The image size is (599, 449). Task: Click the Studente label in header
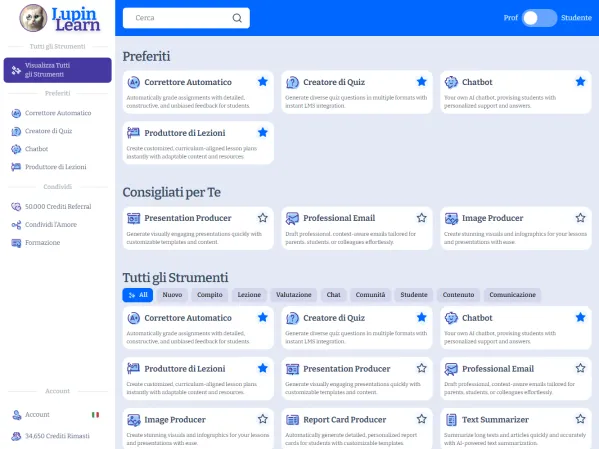(576, 18)
